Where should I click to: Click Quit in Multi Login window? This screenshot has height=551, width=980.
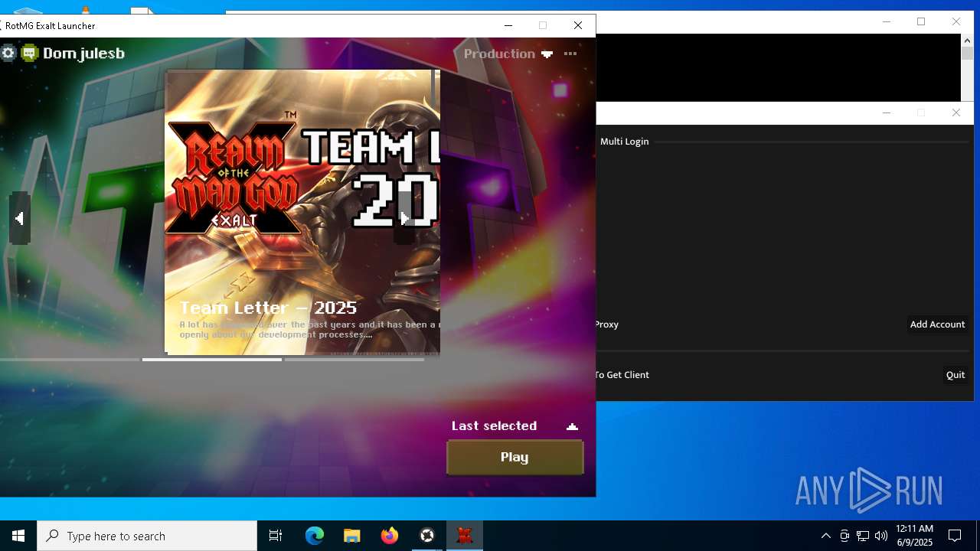click(x=955, y=375)
